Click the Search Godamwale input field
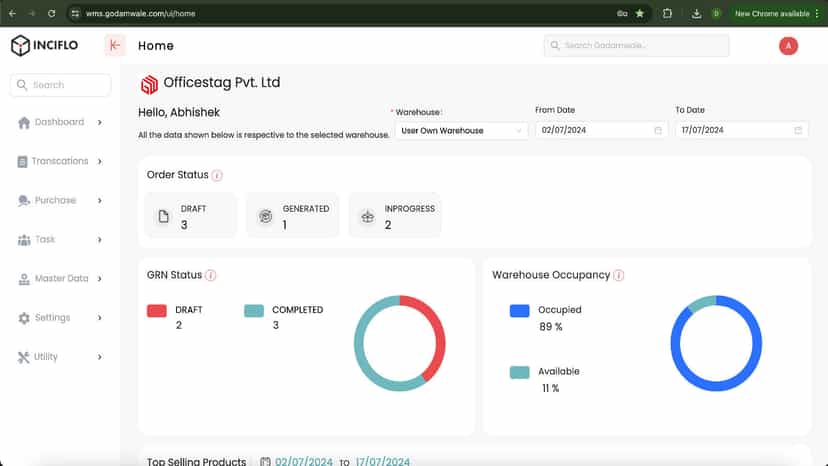The image size is (828, 466). 636,45
